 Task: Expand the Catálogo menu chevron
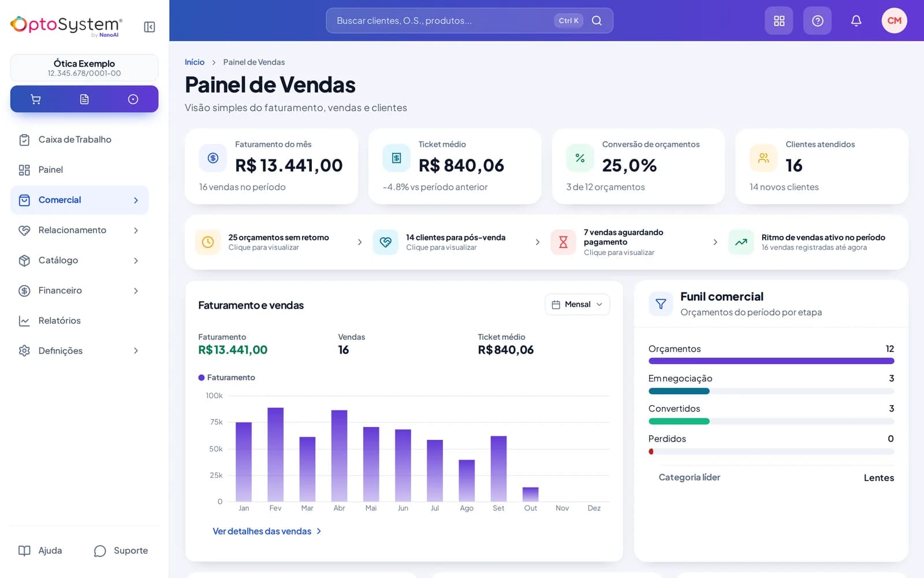[136, 260]
